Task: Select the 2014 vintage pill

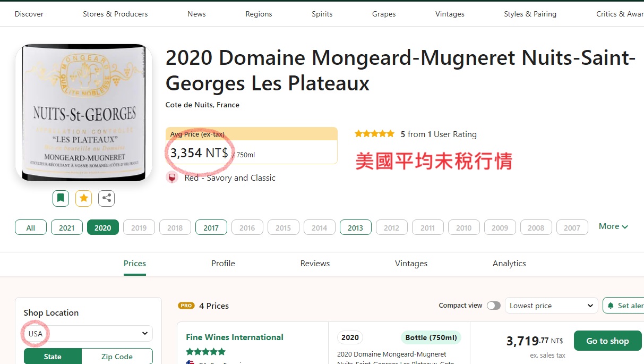Action: [320, 227]
